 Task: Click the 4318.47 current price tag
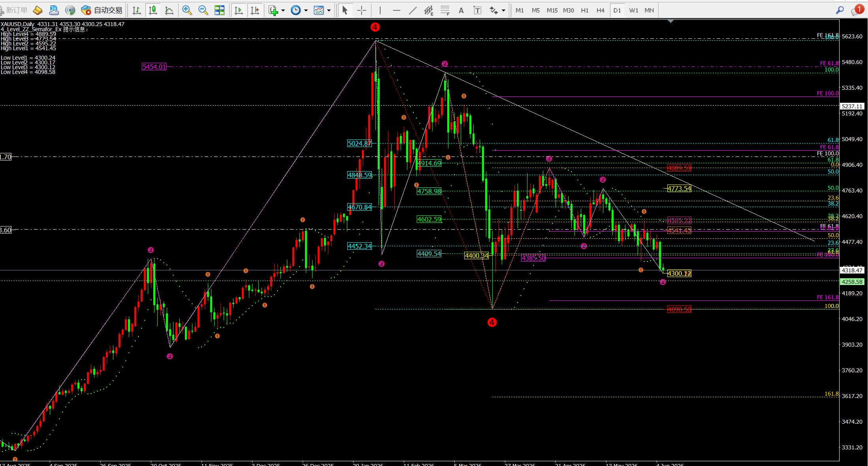coord(852,270)
